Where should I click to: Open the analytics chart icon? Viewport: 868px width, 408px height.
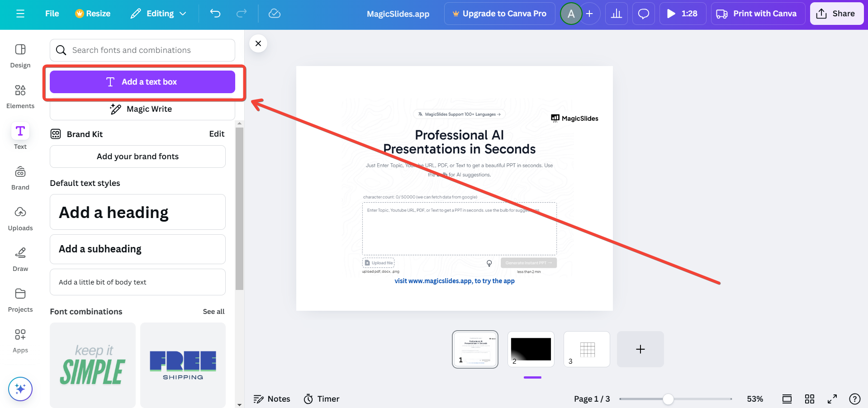coord(617,14)
